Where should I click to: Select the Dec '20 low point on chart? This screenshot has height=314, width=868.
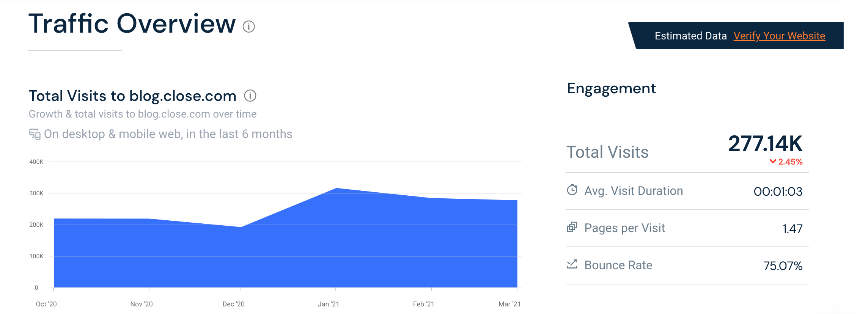coord(241,227)
